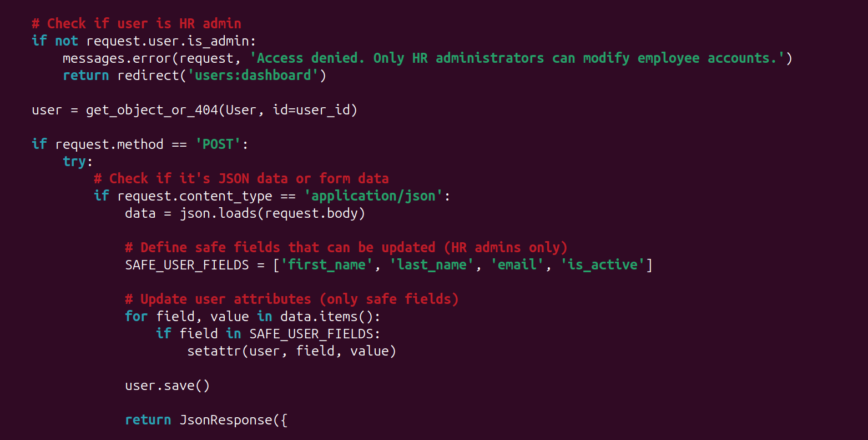Click the 'Define safe fields' comment
Image resolution: width=868 pixels, height=440 pixels.
click(x=346, y=247)
